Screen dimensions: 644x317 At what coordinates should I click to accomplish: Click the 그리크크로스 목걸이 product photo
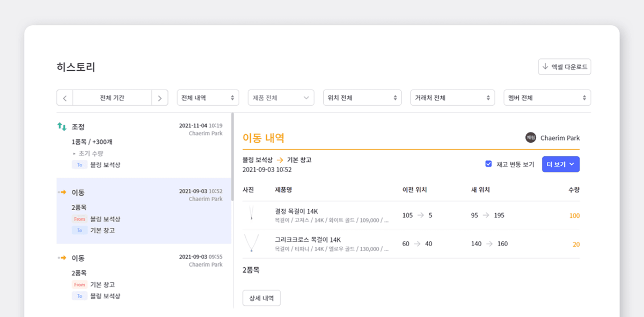coord(251,244)
